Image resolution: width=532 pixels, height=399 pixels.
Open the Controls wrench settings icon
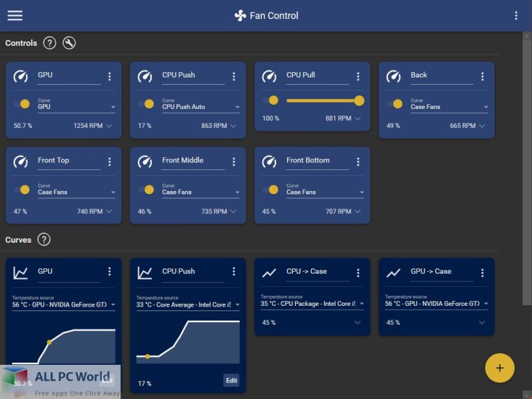[x=69, y=43]
